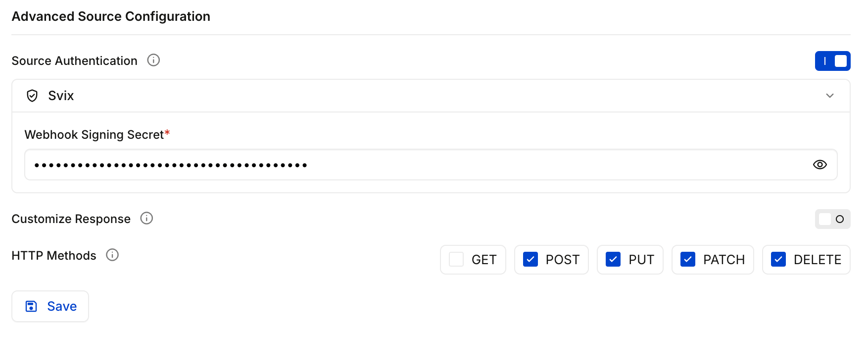Click the Advanced Source Configuration heading
The image size is (868, 338).
[x=111, y=16]
